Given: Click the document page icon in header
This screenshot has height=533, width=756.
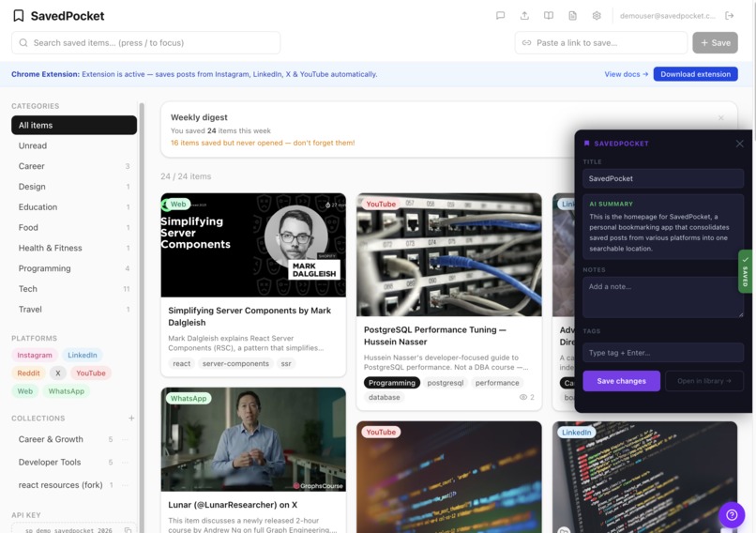Looking at the screenshot, I should [572, 16].
